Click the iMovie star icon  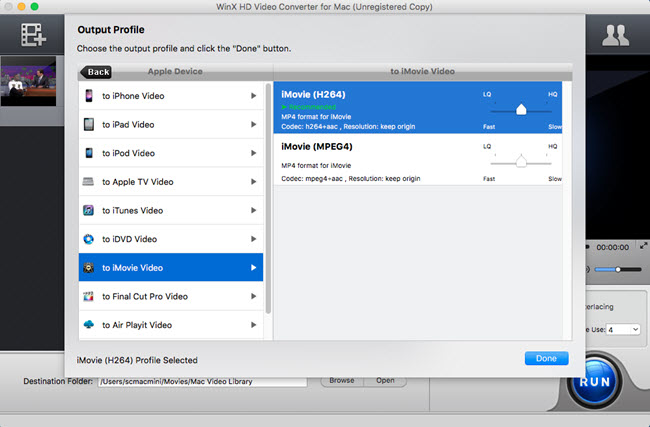coord(88,267)
